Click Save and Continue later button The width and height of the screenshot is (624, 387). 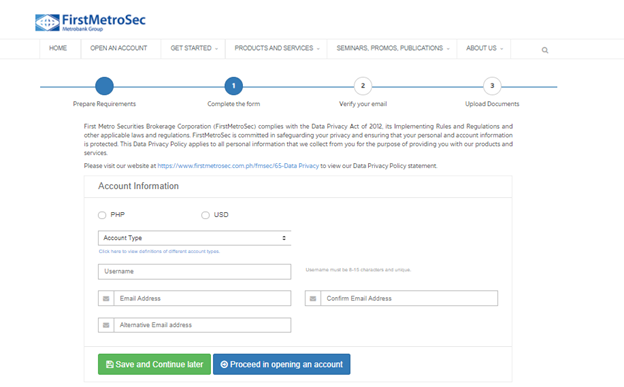(154, 364)
